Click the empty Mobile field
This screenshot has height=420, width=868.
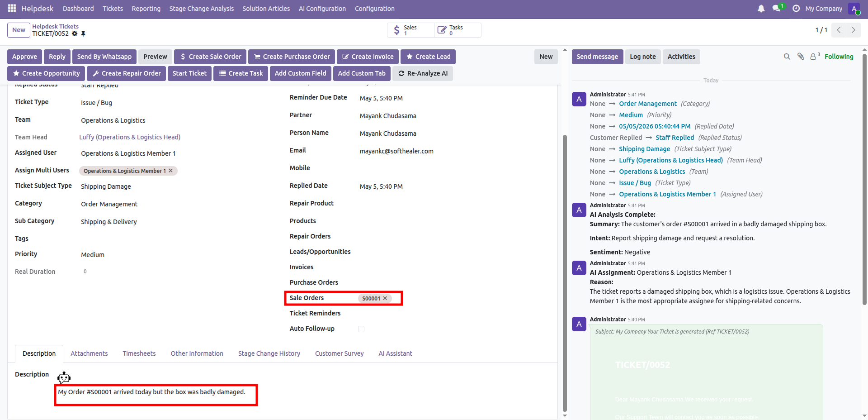click(454, 168)
